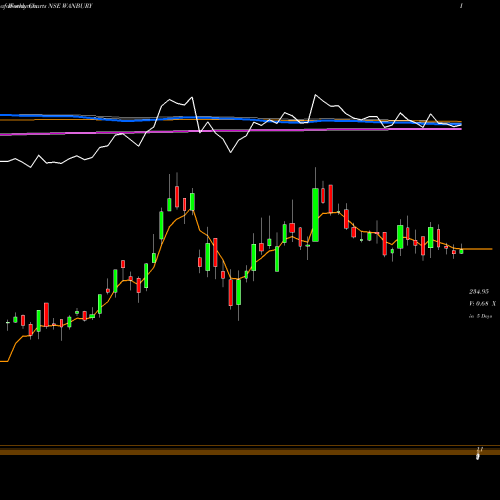Click the last green candle at the chart's right end

tap(461, 251)
